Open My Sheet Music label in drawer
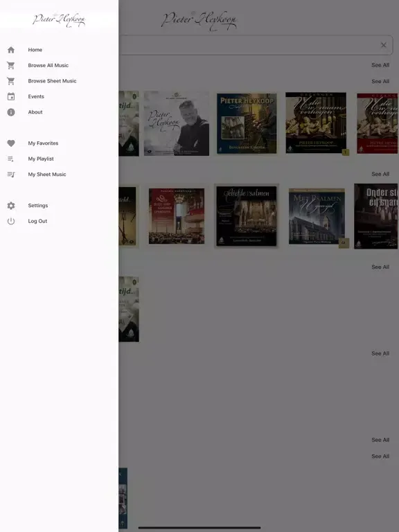This screenshot has width=399, height=532. pyautogui.click(x=47, y=175)
